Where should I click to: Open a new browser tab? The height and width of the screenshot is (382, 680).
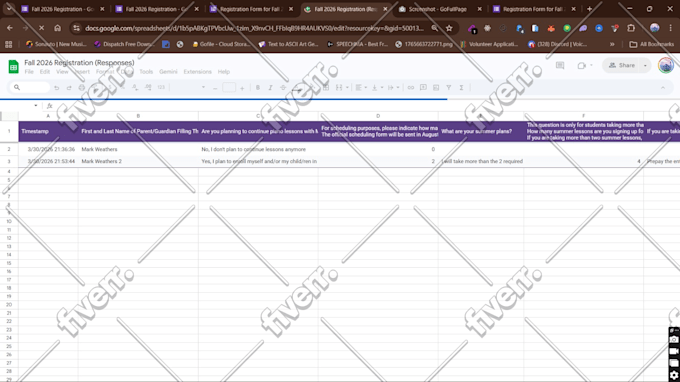(589, 9)
